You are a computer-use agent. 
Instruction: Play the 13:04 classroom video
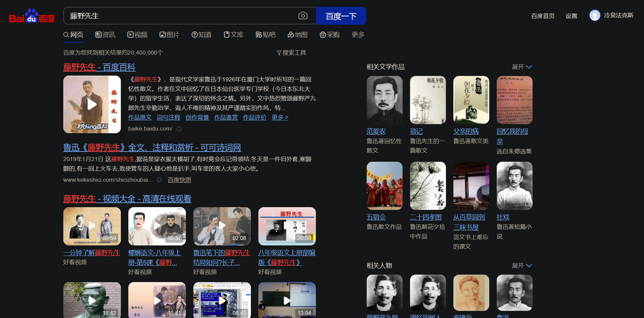coord(287,300)
